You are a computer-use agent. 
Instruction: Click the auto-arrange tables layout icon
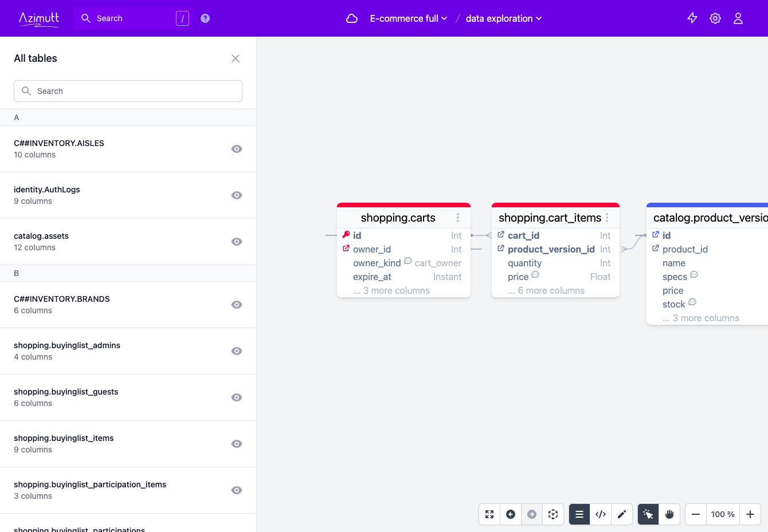click(553, 514)
